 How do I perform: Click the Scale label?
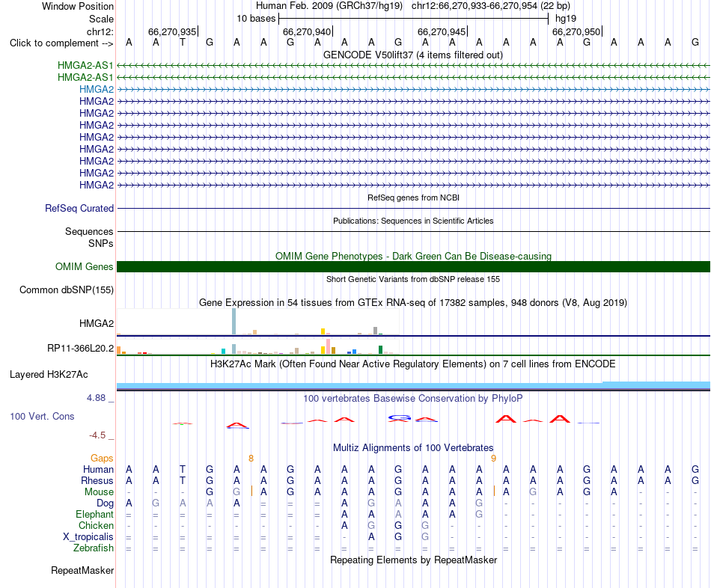coord(101,19)
